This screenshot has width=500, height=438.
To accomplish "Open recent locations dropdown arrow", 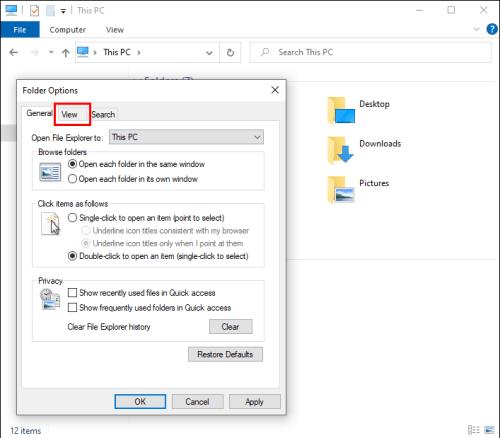I will [51, 52].
